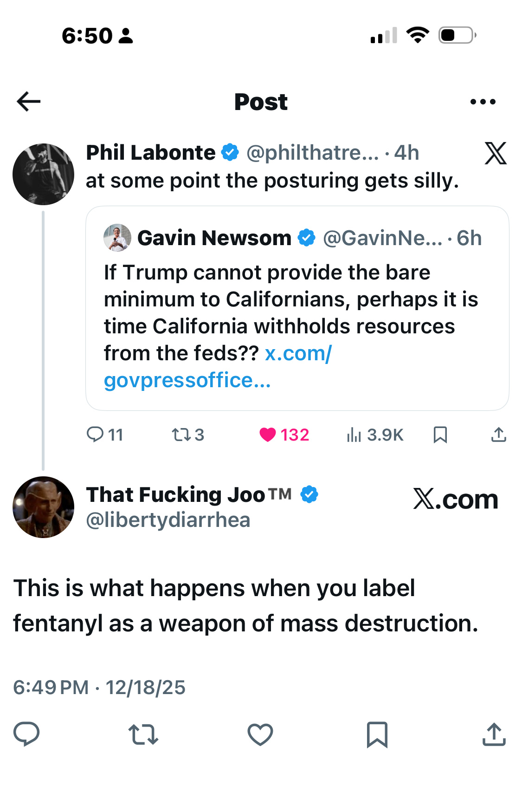Viewport: 522px width, 812px height.
Task: Open the x.com/govpressoffice link
Action: [x=218, y=367]
